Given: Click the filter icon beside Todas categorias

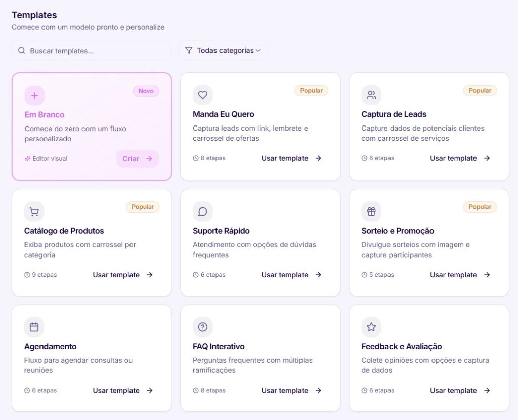Looking at the screenshot, I should click(189, 50).
